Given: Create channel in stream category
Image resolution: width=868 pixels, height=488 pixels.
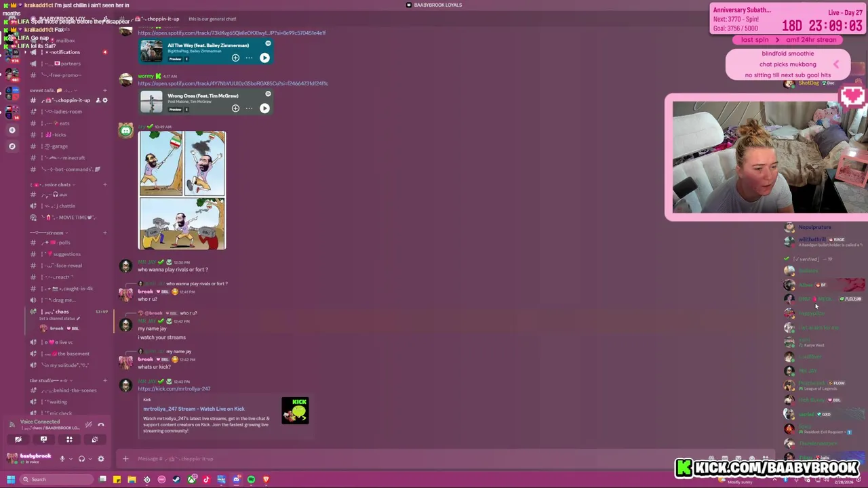Looking at the screenshot, I should pyautogui.click(x=104, y=232).
